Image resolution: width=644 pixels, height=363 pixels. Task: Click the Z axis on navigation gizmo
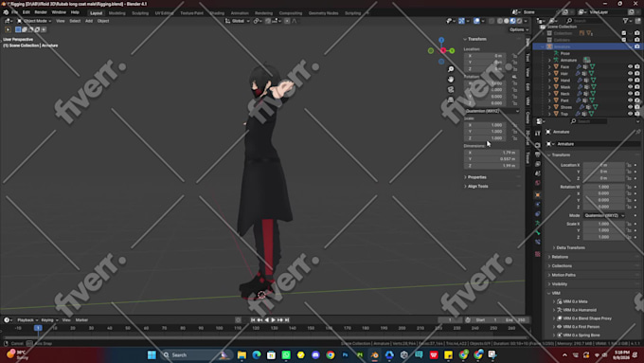tap(441, 41)
